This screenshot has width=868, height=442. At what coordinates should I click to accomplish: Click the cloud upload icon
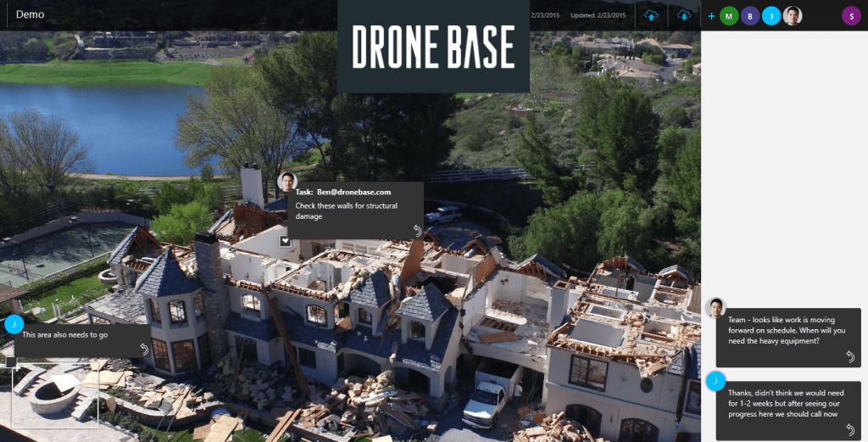(x=652, y=16)
